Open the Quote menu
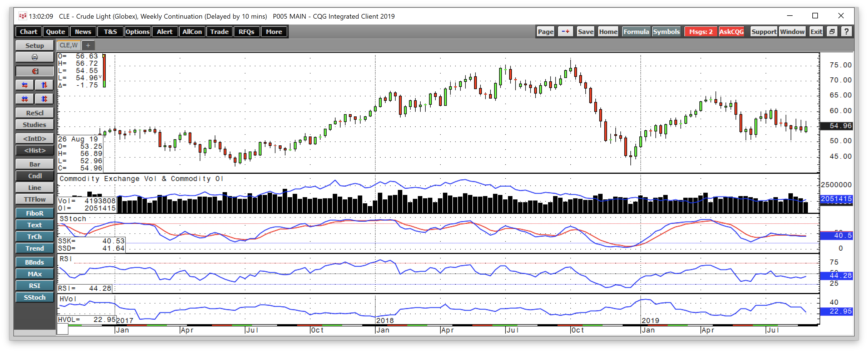This screenshot has width=868, height=352. 56,32
